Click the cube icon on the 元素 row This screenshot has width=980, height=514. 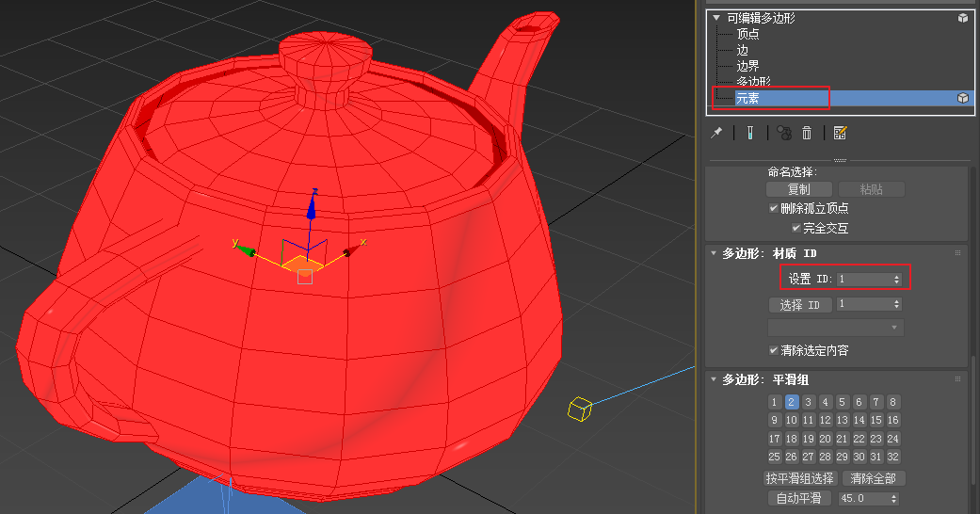963,98
